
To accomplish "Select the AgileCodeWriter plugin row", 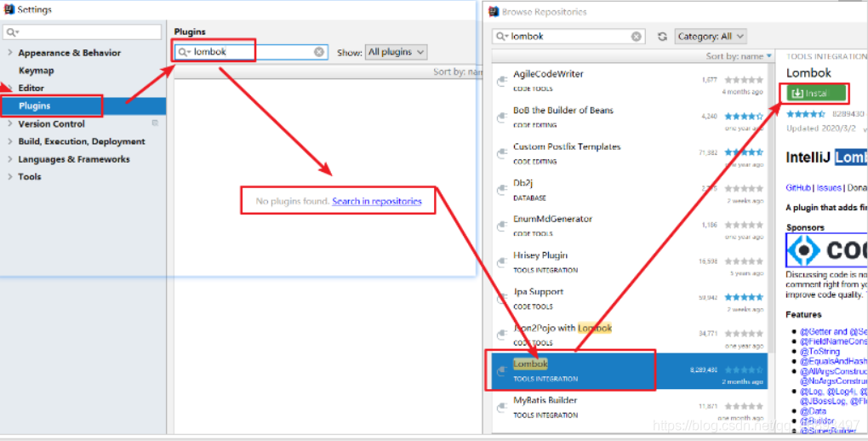I will [x=630, y=81].
